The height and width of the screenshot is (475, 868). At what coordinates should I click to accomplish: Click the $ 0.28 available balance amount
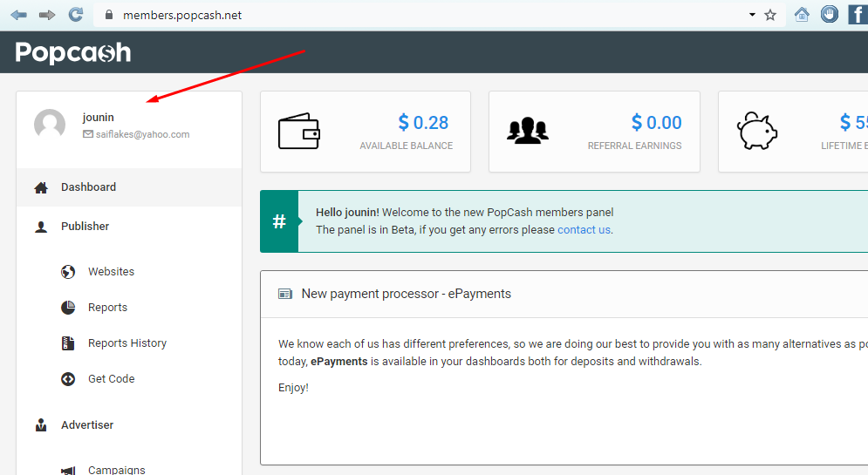click(x=423, y=122)
